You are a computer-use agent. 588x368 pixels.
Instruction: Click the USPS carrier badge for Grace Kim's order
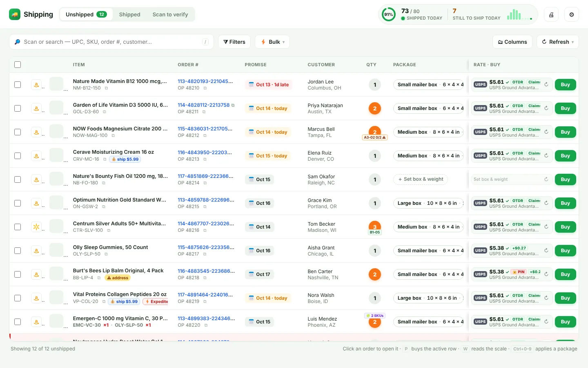[x=480, y=203]
